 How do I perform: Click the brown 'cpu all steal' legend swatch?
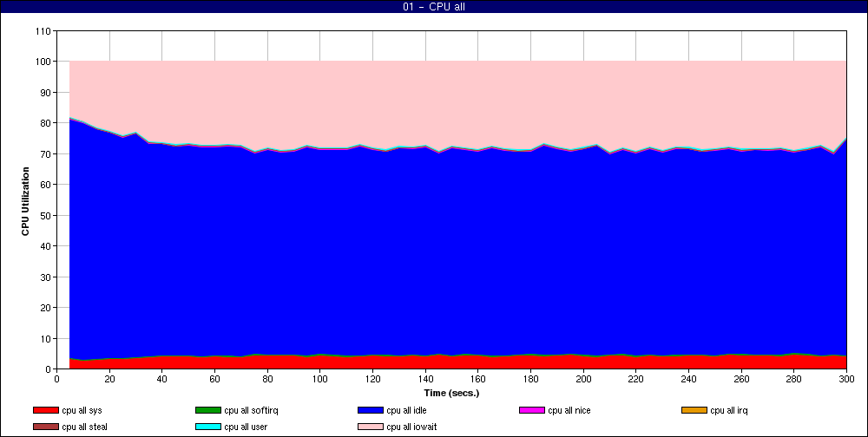point(45,427)
